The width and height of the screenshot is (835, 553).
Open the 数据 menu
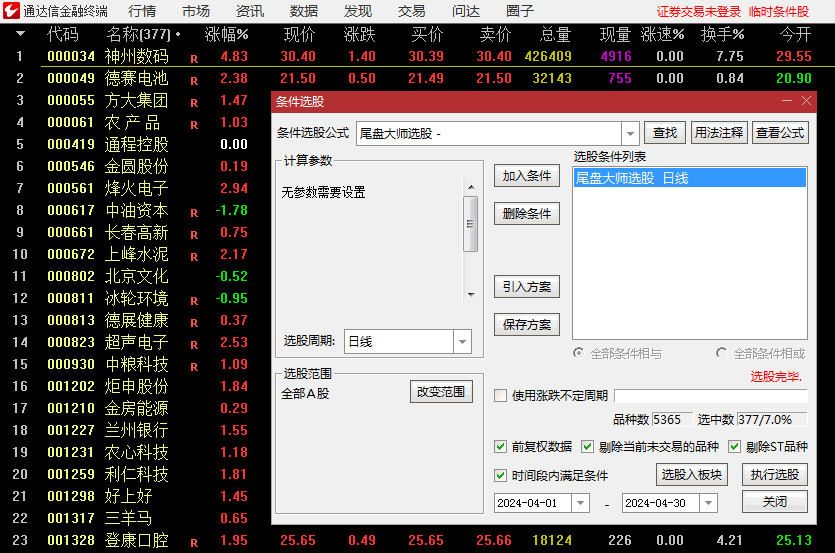(x=304, y=11)
